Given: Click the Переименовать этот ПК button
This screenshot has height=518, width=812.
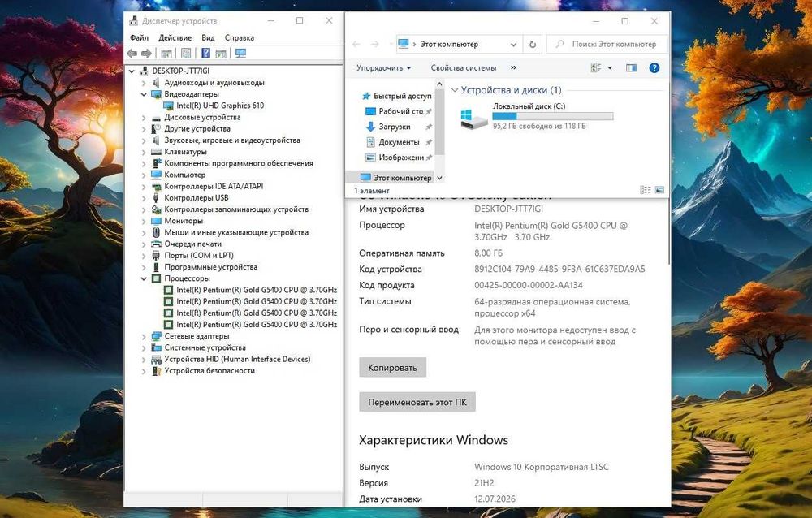Looking at the screenshot, I should click(417, 402).
